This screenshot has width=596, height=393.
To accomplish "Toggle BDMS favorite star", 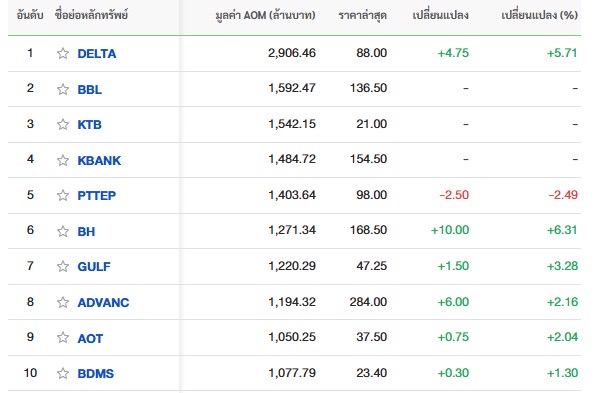I will click(x=63, y=373).
